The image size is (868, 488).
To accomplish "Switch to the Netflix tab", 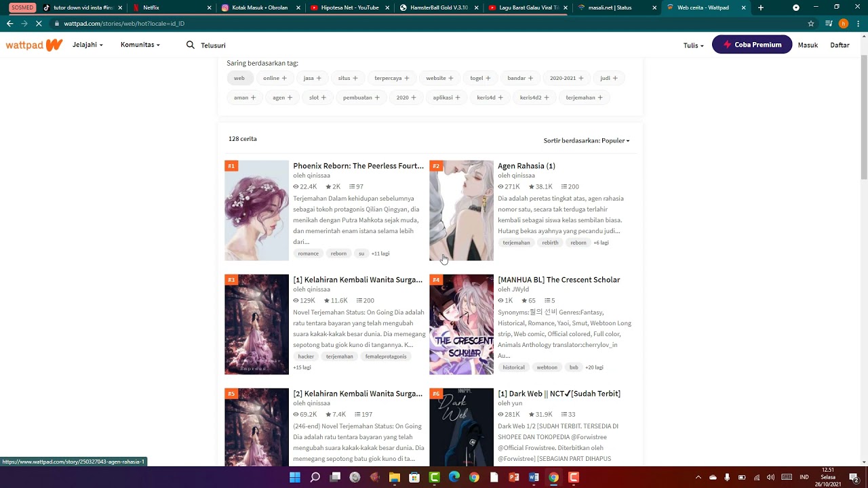I will (172, 7).
